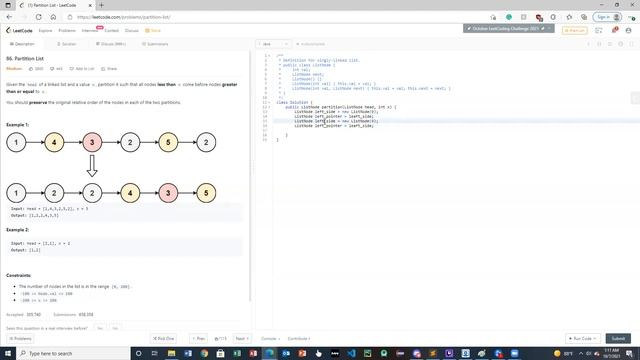Open the Store nav link
Screen dimensions: 640x360
pyautogui.click(x=153, y=31)
